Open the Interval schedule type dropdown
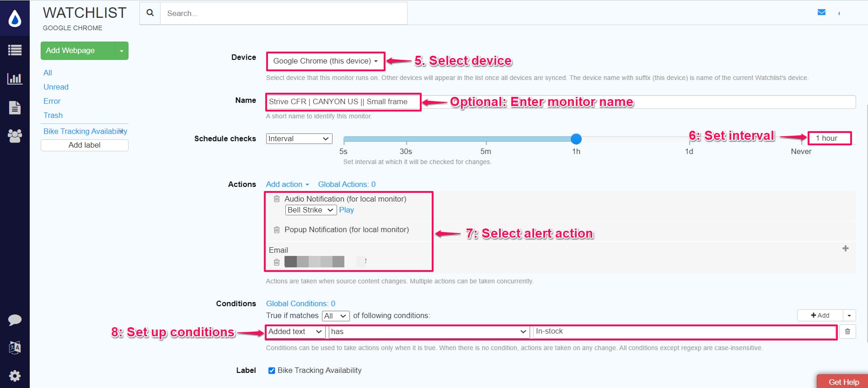 pyautogui.click(x=299, y=138)
